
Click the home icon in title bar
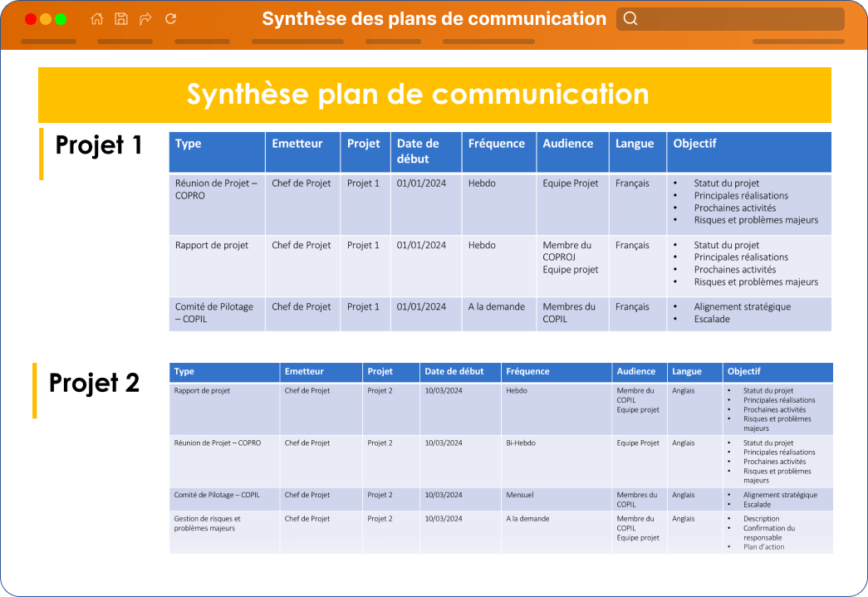[x=97, y=19]
